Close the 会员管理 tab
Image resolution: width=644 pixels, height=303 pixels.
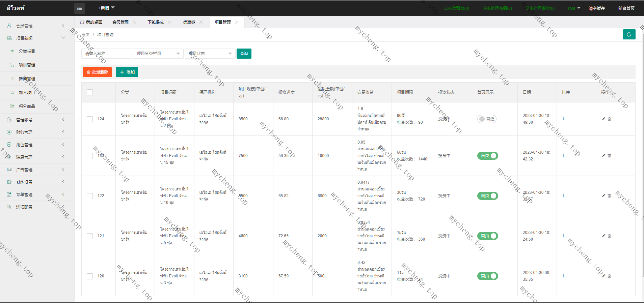pos(134,22)
